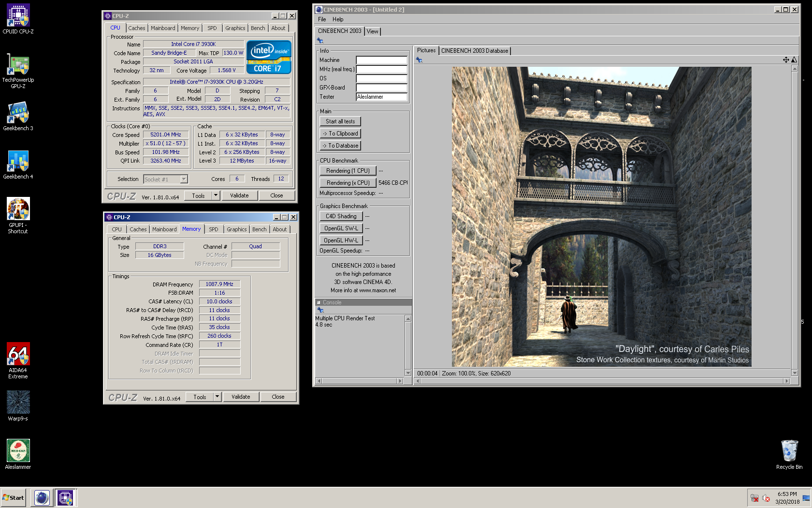812x508 pixels.
Task: Click the OS input field
Action: pyautogui.click(x=382, y=78)
